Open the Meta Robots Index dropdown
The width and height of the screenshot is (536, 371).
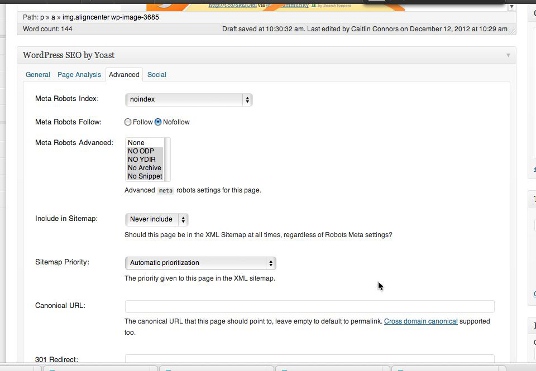coord(189,100)
